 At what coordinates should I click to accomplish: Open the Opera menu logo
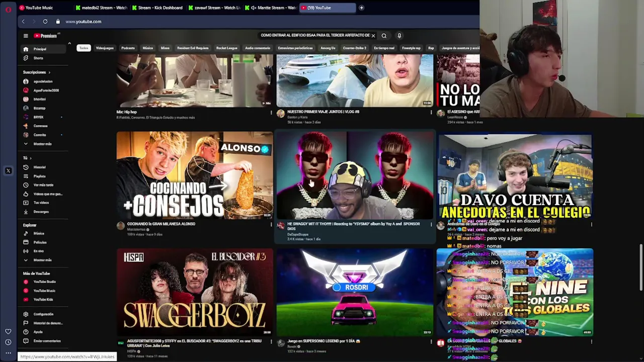coord(8,9)
